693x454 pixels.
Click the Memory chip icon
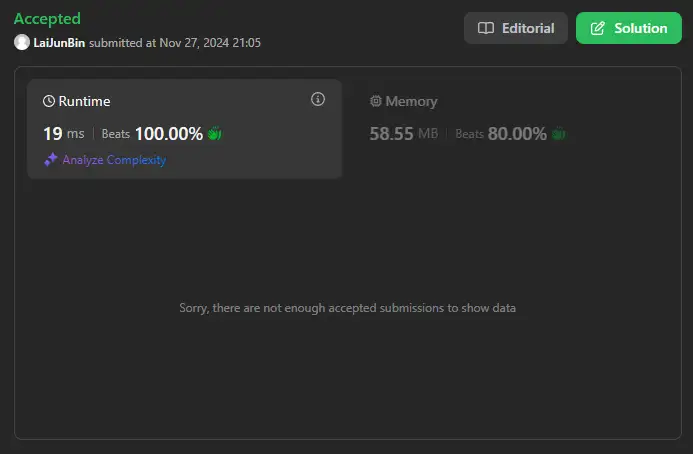[376, 101]
